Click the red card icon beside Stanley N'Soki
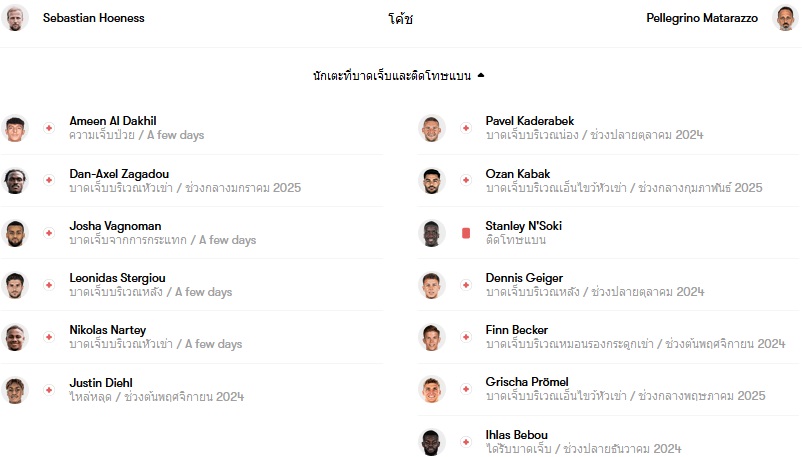Viewport: 802px width, 457px height. pos(466,233)
